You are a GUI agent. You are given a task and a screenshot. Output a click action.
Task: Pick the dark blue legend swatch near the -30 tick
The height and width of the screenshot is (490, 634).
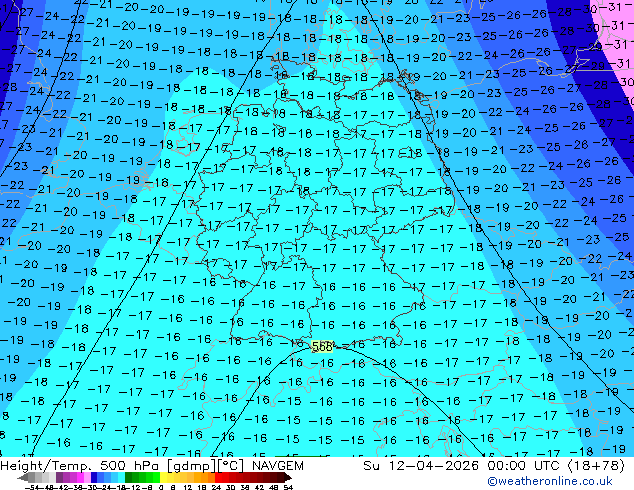coord(94,477)
